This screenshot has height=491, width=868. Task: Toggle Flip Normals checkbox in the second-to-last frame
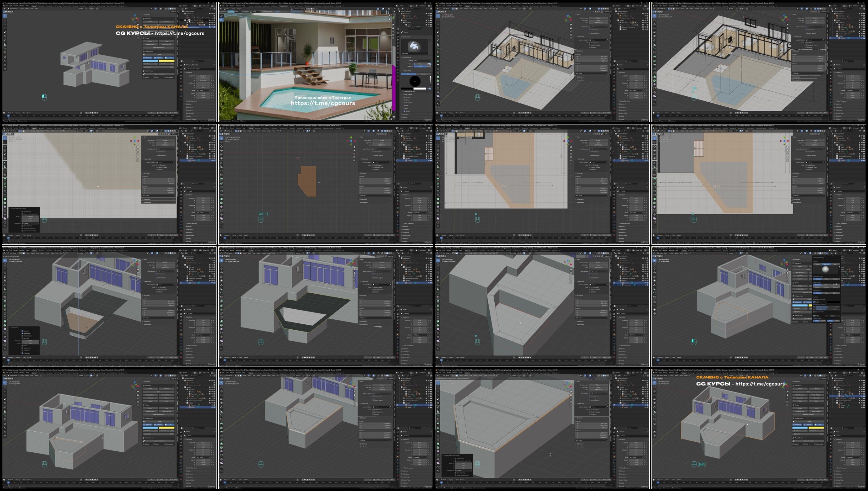coord(455,458)
